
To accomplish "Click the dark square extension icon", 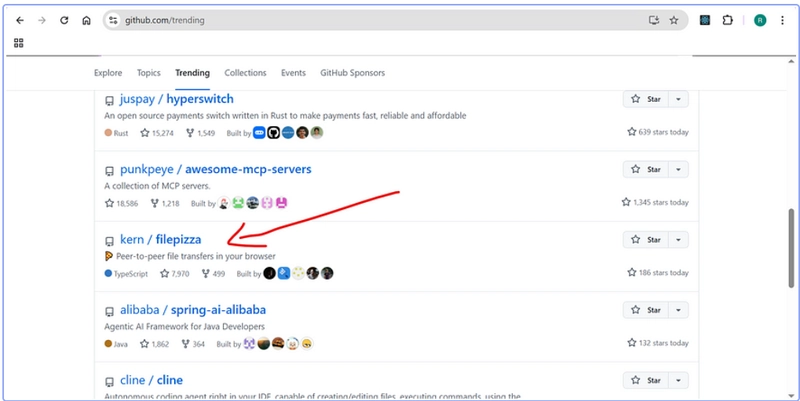I will pos(705,20).
